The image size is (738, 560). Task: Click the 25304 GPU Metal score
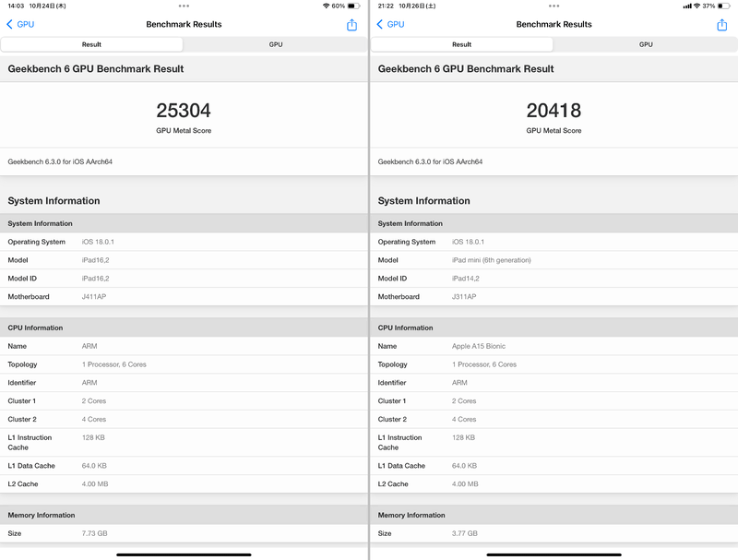point(184,111)
